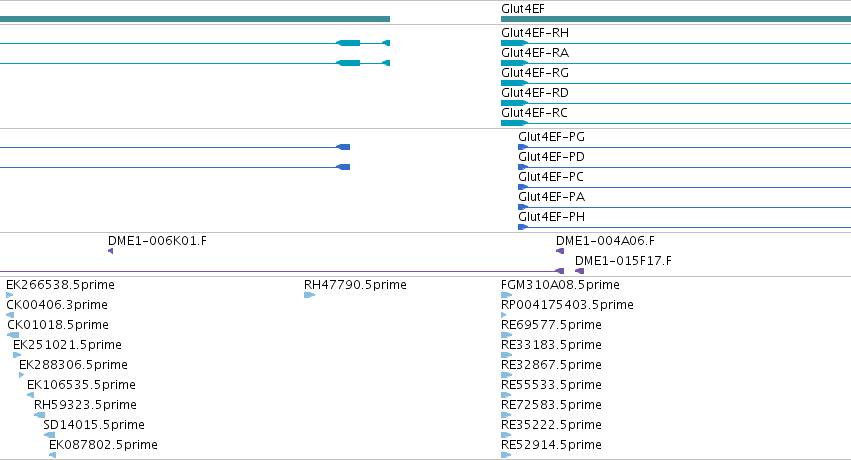The width and height of the screenshot is (851, 460).
Task: Click the CK01018.5prime blue arrow glyph
Action: click(13, 335)
